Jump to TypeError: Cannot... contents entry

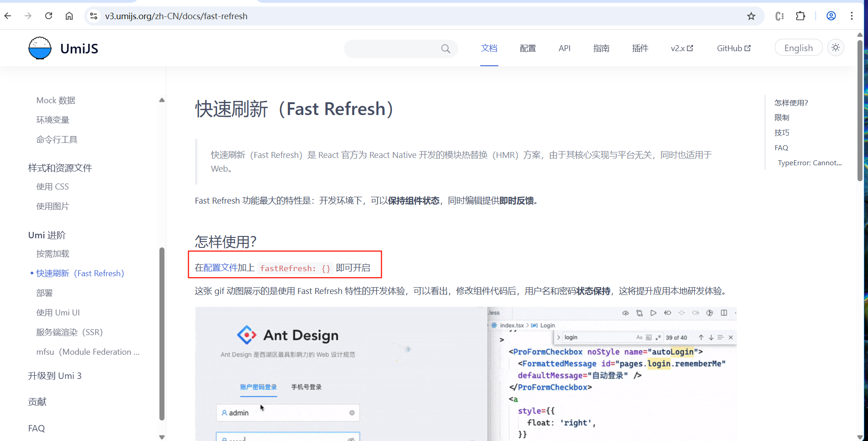(810, 163)
